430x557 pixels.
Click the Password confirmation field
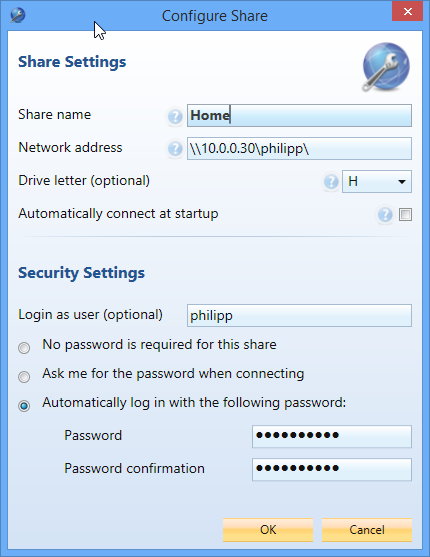tap(332, 470)
